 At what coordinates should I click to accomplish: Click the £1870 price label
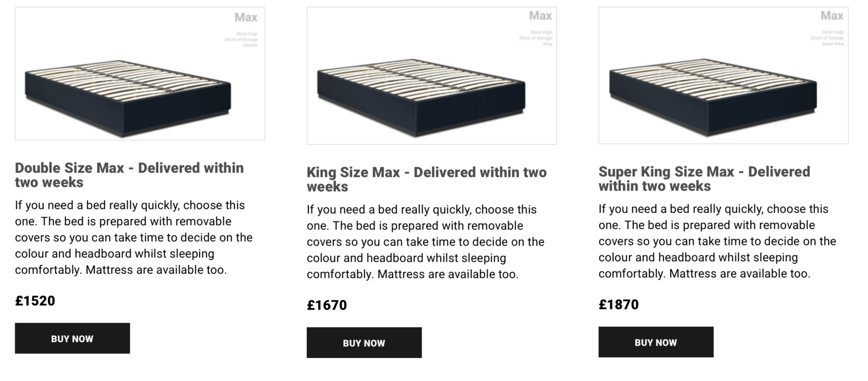[619, 305]
